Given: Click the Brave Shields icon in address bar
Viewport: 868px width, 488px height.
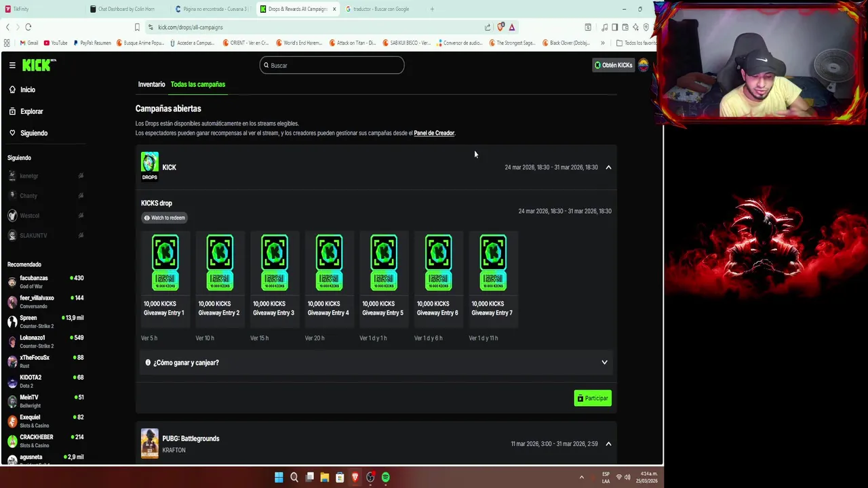Looking at the screenshot, I should [500, 27].
